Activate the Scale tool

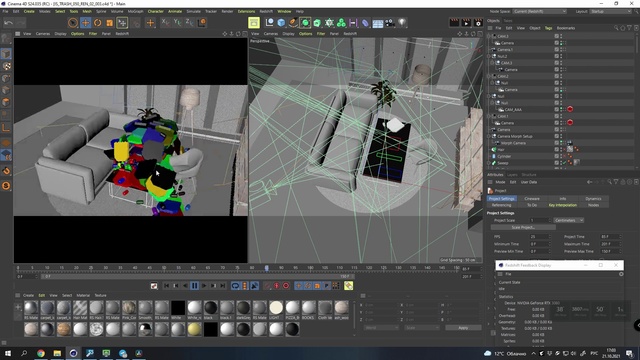point(109,23)
